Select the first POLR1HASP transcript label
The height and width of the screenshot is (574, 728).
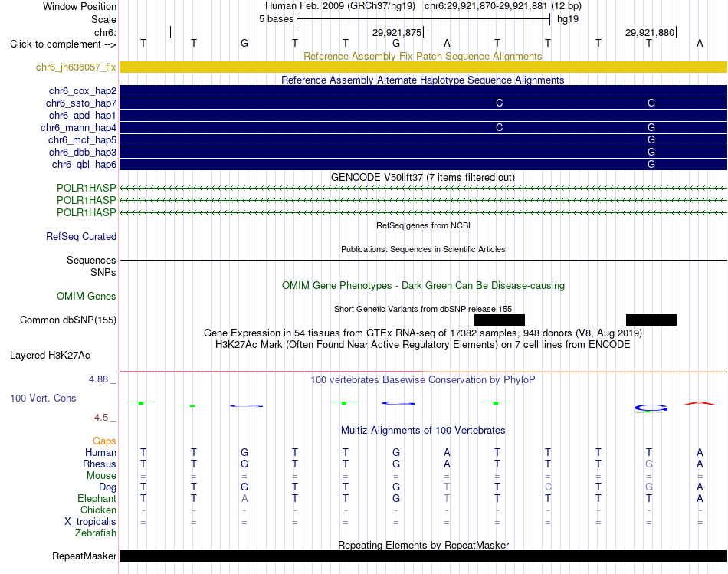(x=86, y=188)
